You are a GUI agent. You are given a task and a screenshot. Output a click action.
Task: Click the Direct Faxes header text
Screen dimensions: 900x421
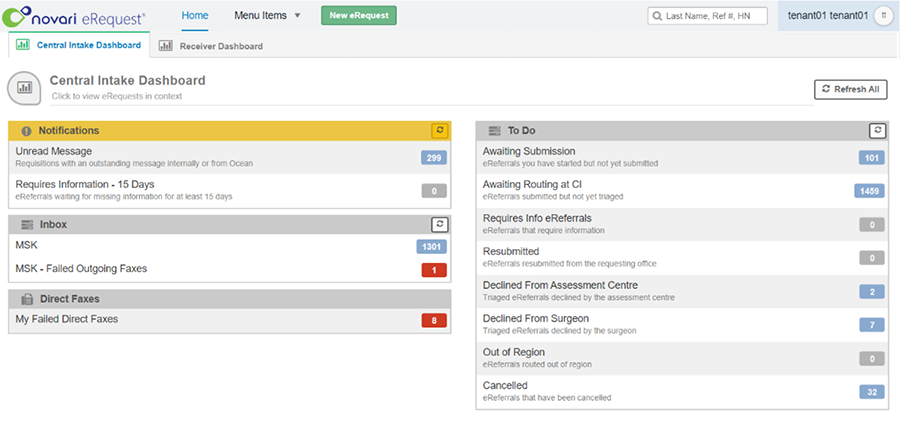69,299
